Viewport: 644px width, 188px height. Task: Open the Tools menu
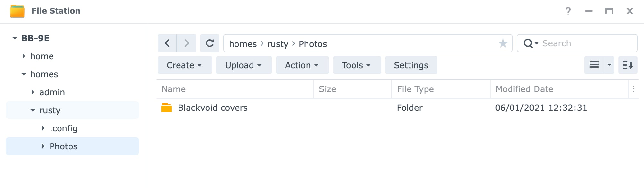[357, 65]
